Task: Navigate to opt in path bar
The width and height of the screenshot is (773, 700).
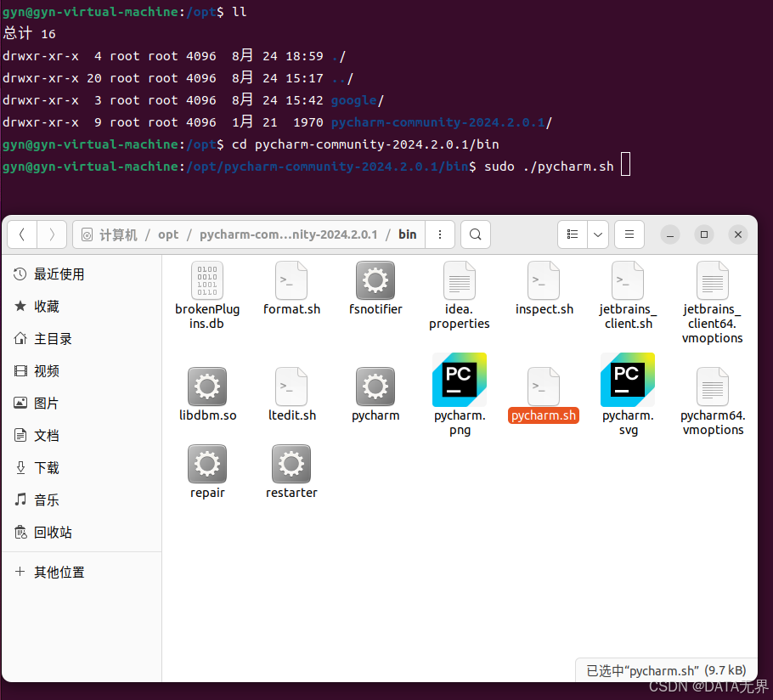Action: pos(168,234)
